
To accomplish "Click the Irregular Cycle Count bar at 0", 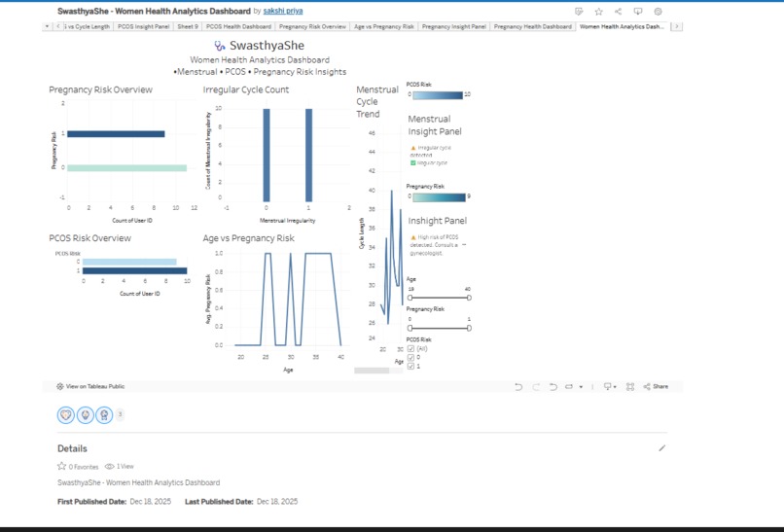I will click(x=267, y=155).
